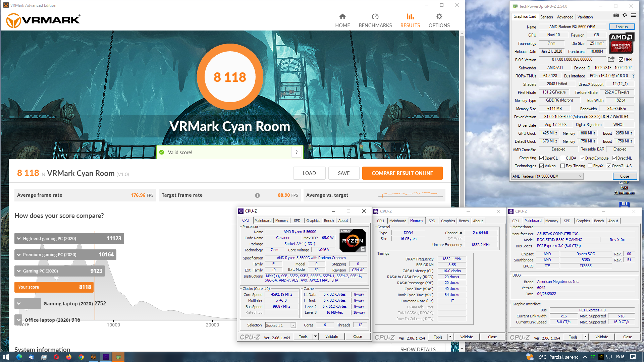
Task: Switch to Sensors tab in GPU-Z
Action: coord(546,17)
